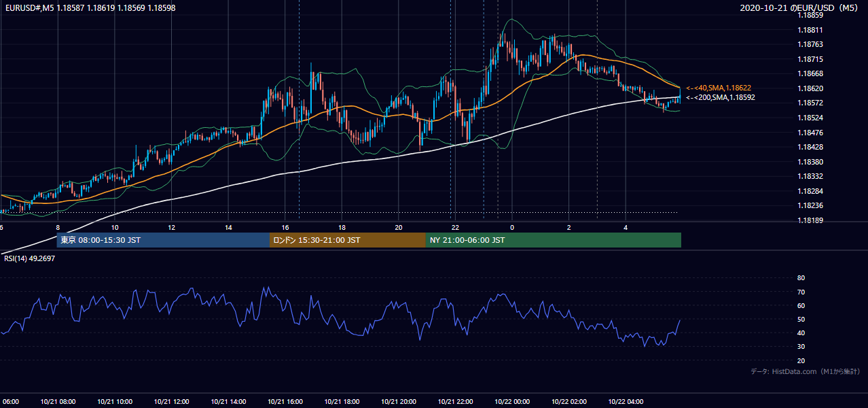This screenshot has height=408, width=868.
Task: Click RSI scale value 50
Action: click(801, 320)
